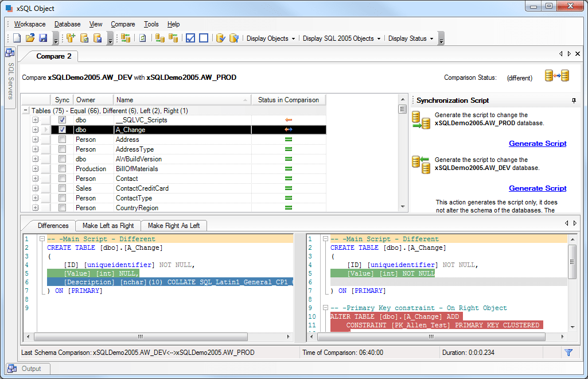This screenshot has height=379, width=588.
Task: Expand the CountryRegion table row
Action: (35, 207)
